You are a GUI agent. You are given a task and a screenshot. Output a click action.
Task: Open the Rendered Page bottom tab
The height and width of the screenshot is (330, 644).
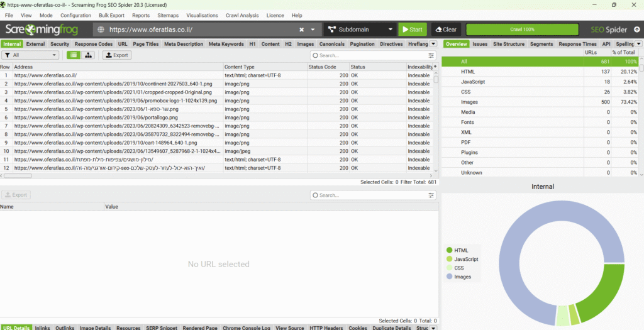[x=200, y=327]
